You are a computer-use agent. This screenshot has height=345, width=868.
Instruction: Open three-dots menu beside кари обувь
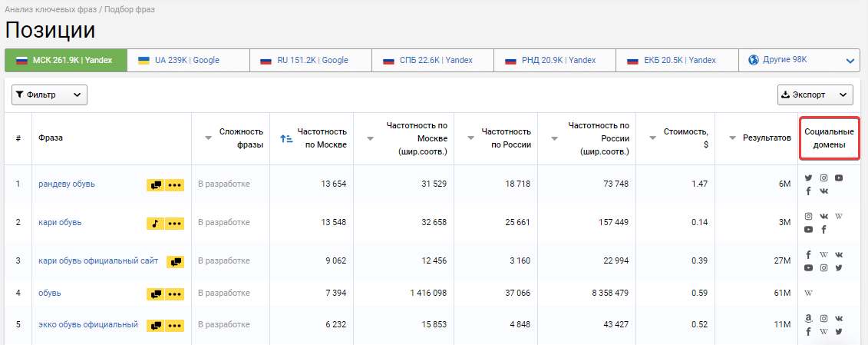(x=175, y=224)
